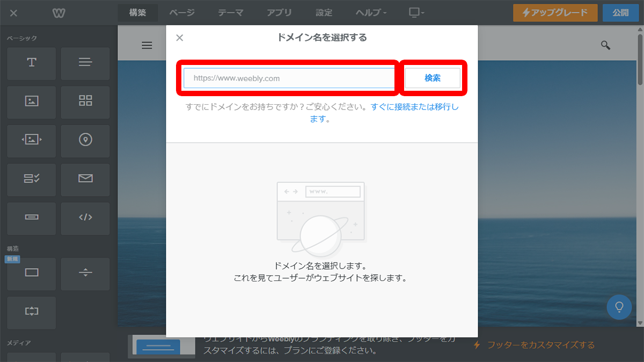
Task: Pick the Divider element in the sidebar
Action: coord(85,273)
